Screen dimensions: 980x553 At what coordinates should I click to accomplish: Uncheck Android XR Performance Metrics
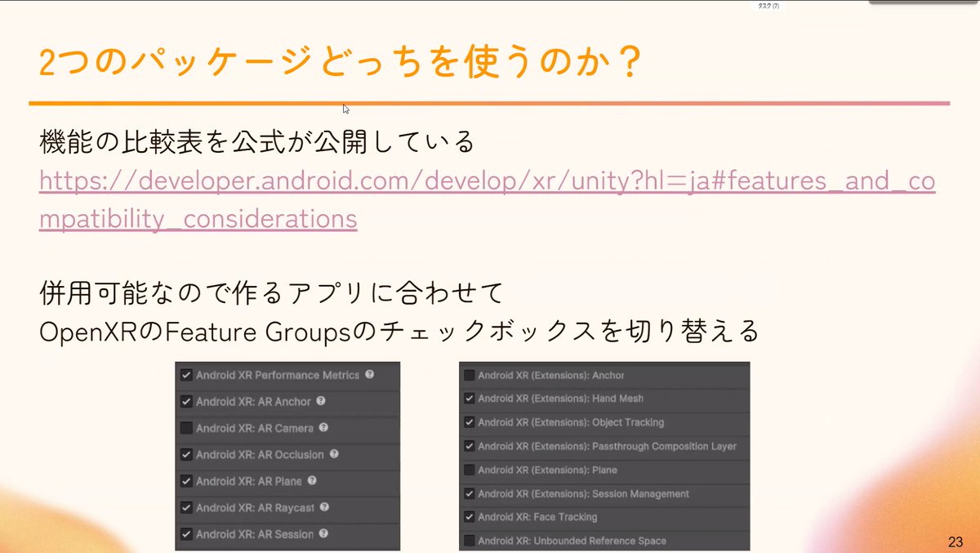pos(185,376)
